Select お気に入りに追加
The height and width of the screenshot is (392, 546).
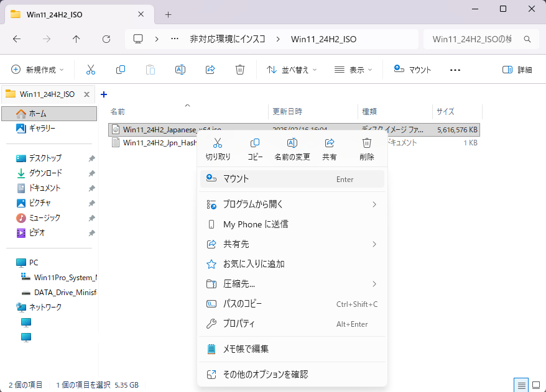click(x=292, y=264)
